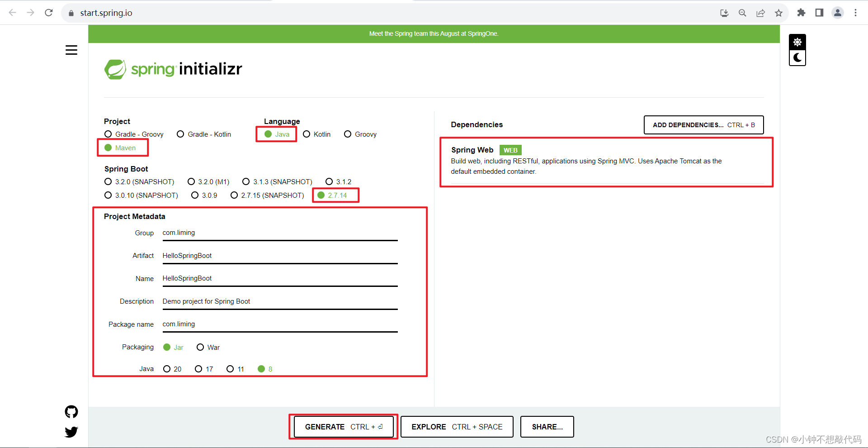Choose Jar packaging

click(x=173, y=348)
